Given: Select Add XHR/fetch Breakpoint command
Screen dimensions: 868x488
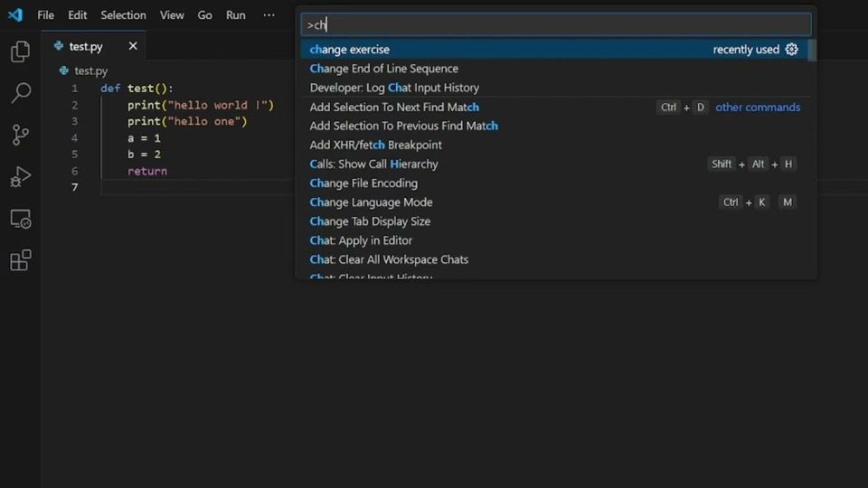Looking at the screenshot, I should (554, 145).
